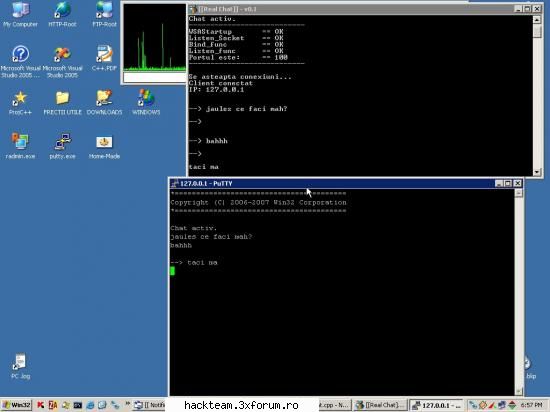The height and width of the screenshot is (412, 550).
Task: Maximize the PuTTY window
Action: point(508,183)
